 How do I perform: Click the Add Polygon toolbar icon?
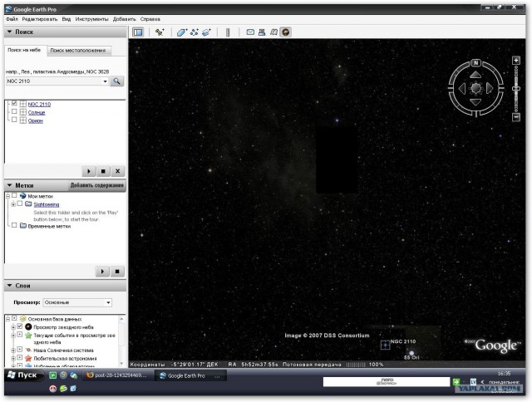[182, 32]
